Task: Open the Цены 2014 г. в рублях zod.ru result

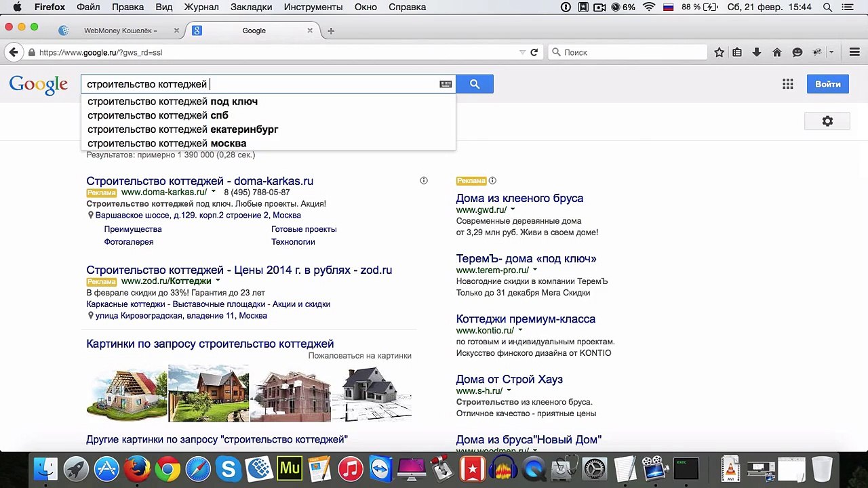Action: point(239,270)
